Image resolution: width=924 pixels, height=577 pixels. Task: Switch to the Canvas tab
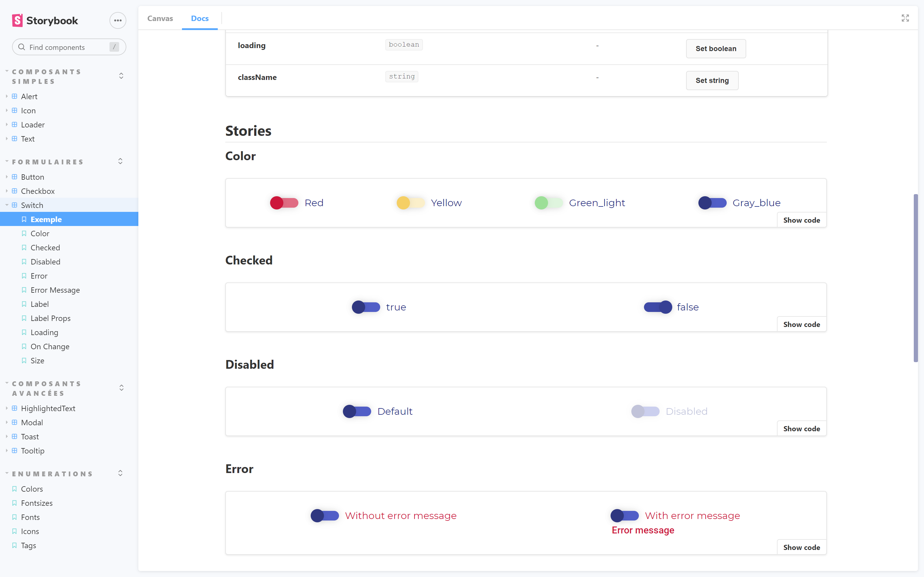(160, 18)
